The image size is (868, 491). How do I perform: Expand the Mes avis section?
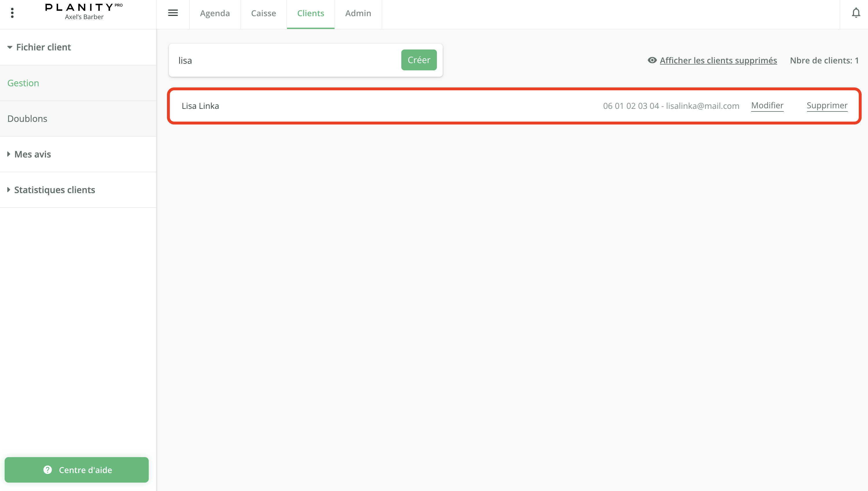click(x=32, y=154)
